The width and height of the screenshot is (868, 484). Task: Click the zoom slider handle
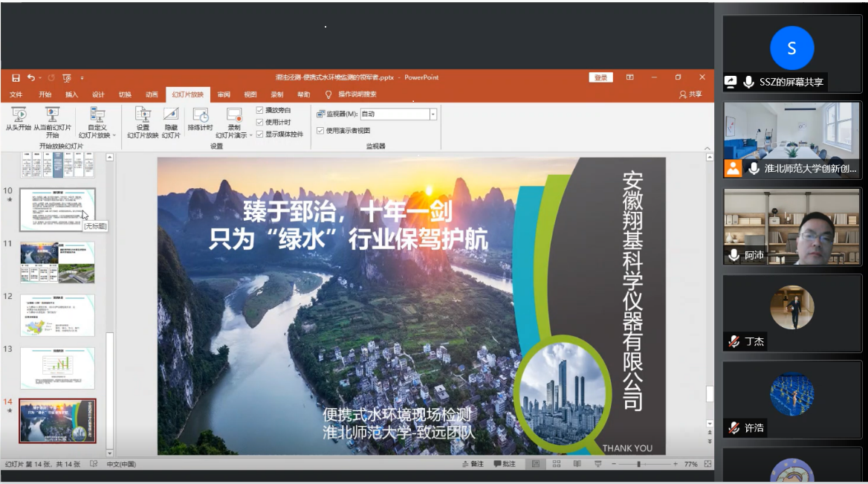click(x=638, y=464)
